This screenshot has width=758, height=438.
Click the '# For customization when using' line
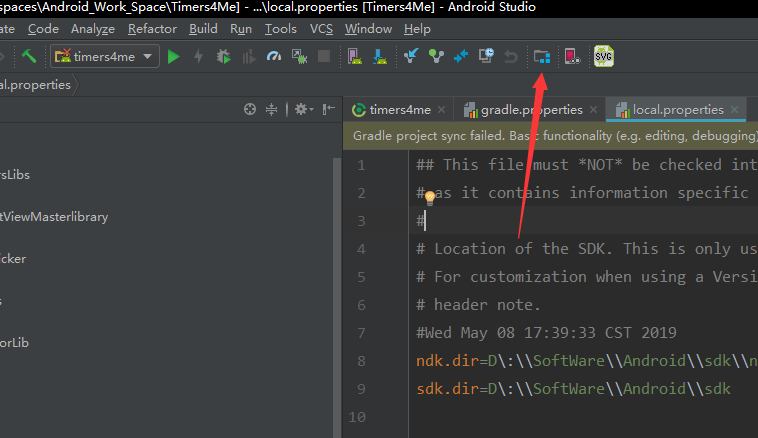[x=586, y=277]
